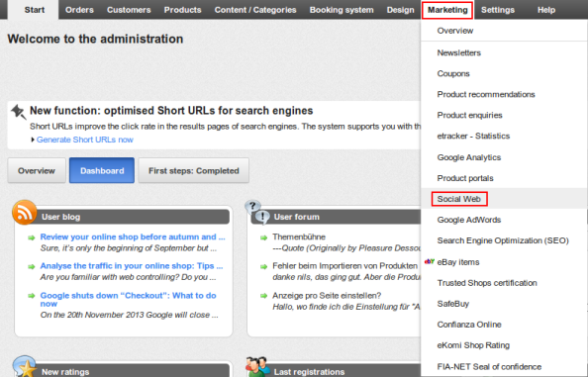Click the Dashboard button
The image size is (588, 377).
102,170
